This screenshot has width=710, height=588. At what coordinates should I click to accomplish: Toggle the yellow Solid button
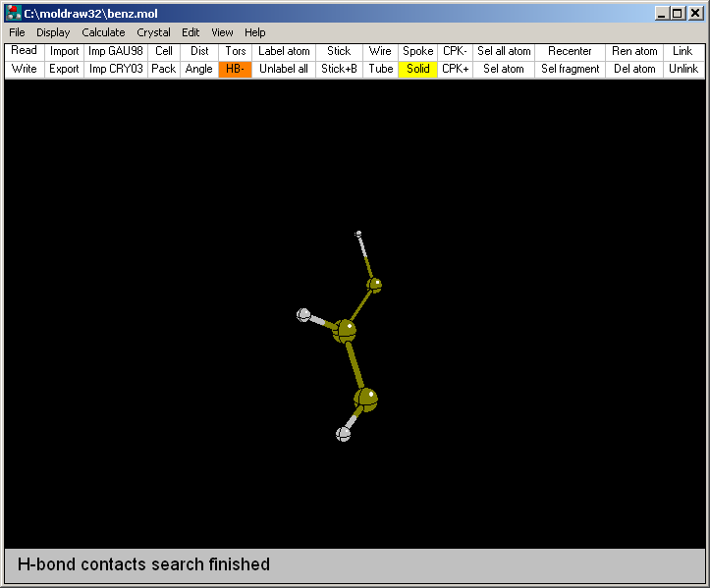418,69
